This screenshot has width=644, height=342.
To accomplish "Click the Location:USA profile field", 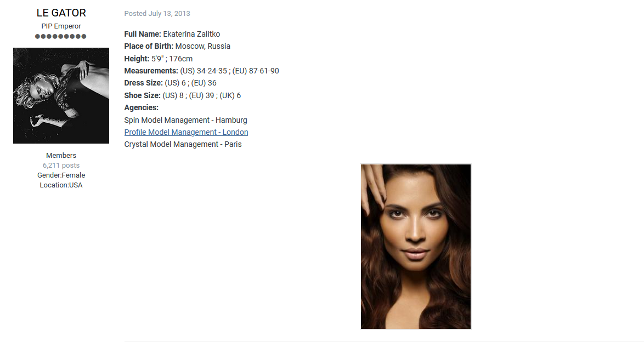I will [61, 185].
